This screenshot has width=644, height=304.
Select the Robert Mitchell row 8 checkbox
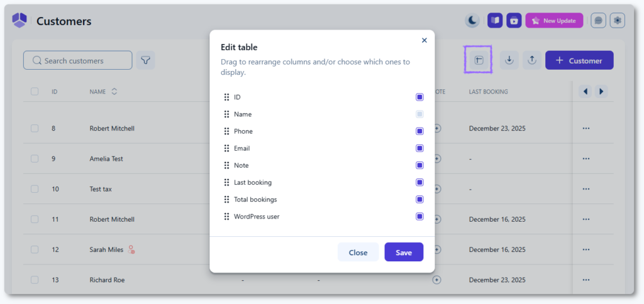[x=35, y=128]
